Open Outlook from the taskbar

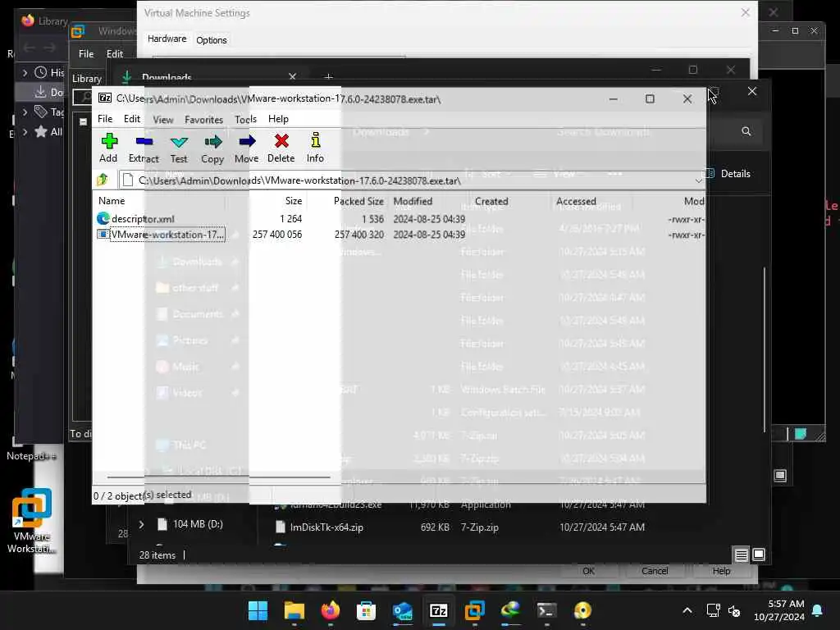click(x=402, y=610)
